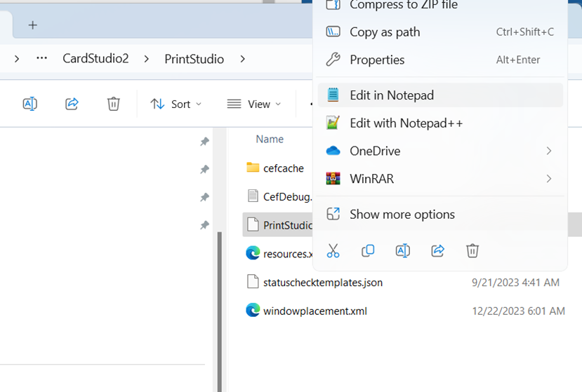Click the Properties wrench icon
The width and height of the screenshot is (582, 392).
(x=333, y=60)
